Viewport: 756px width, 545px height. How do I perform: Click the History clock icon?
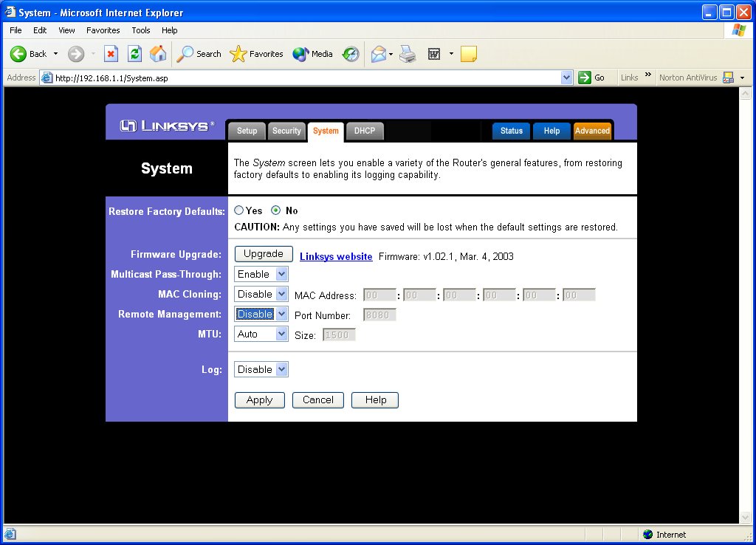tap(351, 54)
